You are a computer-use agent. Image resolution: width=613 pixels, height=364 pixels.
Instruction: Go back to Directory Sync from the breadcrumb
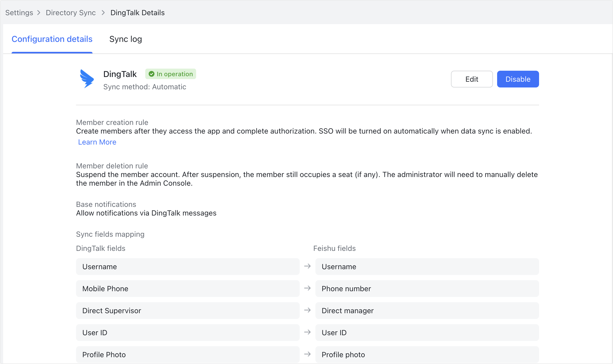pyautogui.click(x=71, y=12)
